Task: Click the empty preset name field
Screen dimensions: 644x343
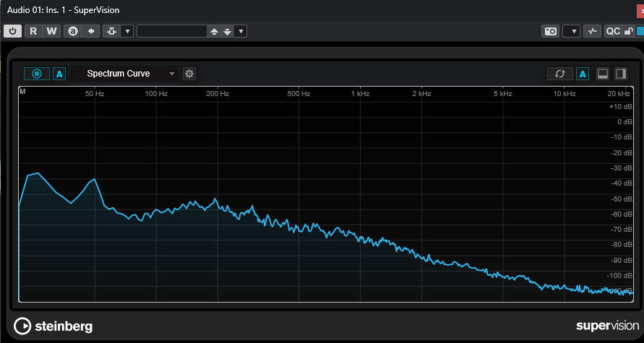Action: tap(172, 31)
